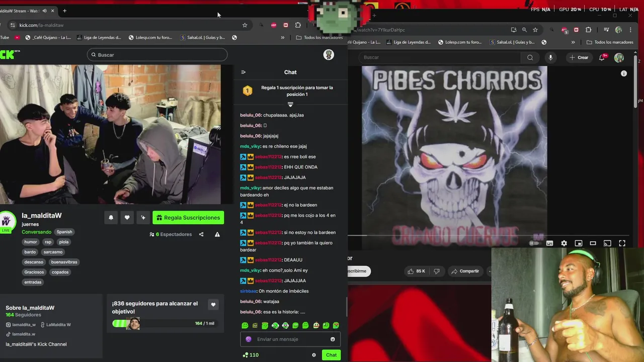Show the video info icon on YouTube player

pyautogui.click(x=624, y=73)
